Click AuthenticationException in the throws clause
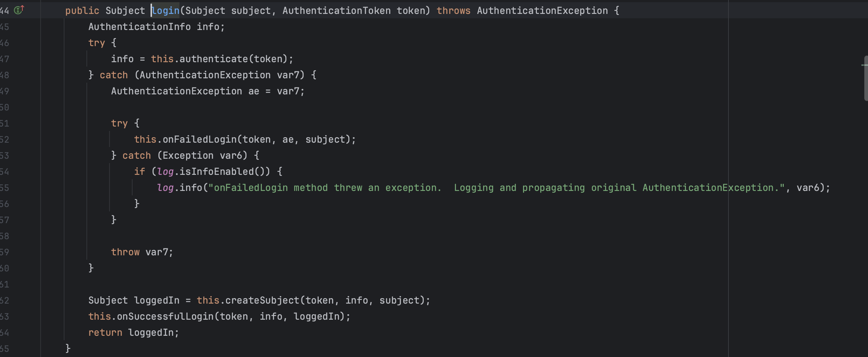The width and height of the screenshot is (868, 357). pos(542,11)
